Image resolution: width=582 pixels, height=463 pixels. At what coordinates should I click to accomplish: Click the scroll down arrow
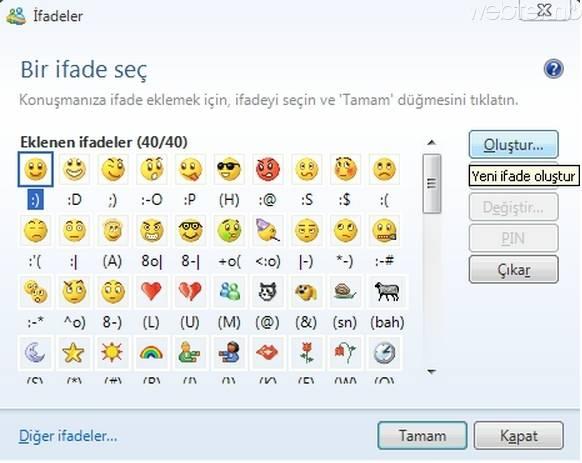point(431,371)
